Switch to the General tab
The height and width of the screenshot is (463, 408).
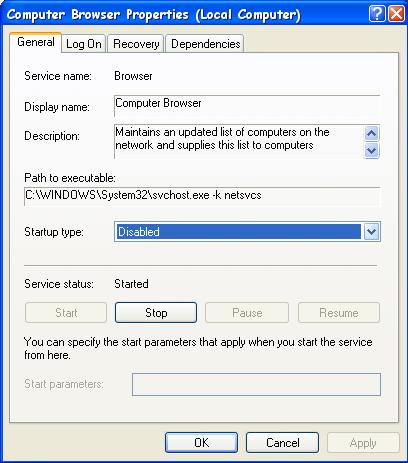coord(36,42)
